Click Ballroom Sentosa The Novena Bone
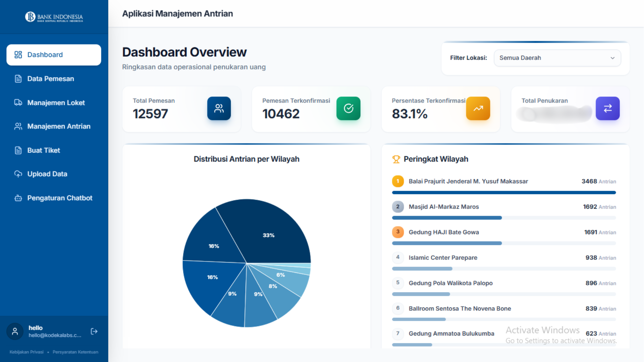644x362 pixels. pos(460,309)
